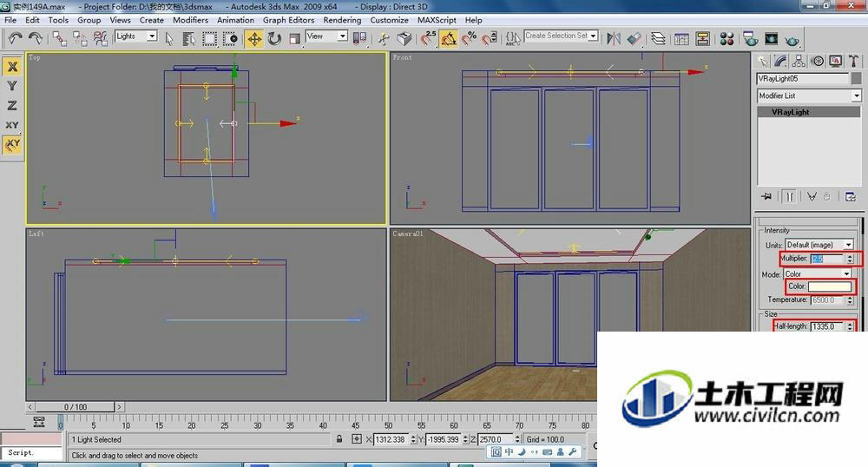Viewport: 868px width, 467px height.
Task: Activate Select and Rotate tool
Action: coord(274,38)
